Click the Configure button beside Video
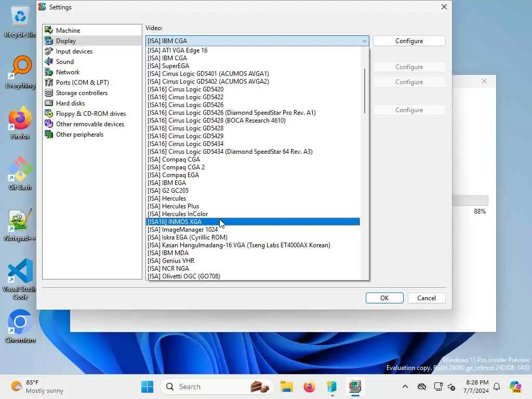 [409, 41]
